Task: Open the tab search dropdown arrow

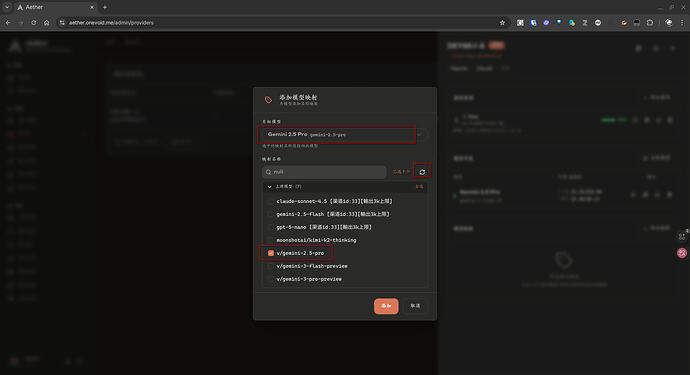Action: coord(7,7)
